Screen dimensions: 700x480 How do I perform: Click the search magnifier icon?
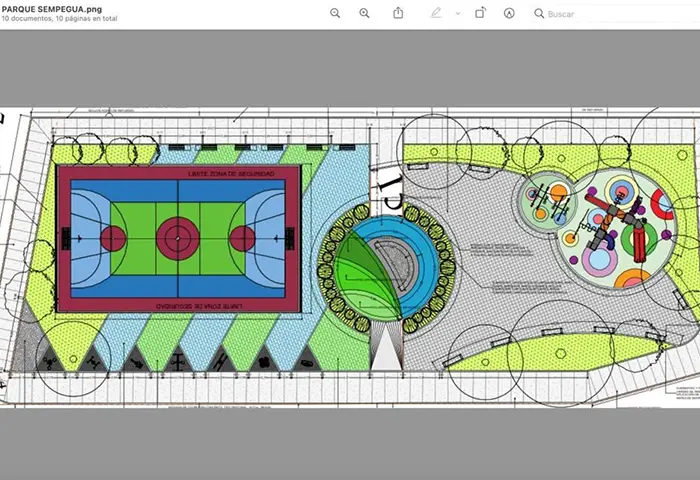[539, 14]
